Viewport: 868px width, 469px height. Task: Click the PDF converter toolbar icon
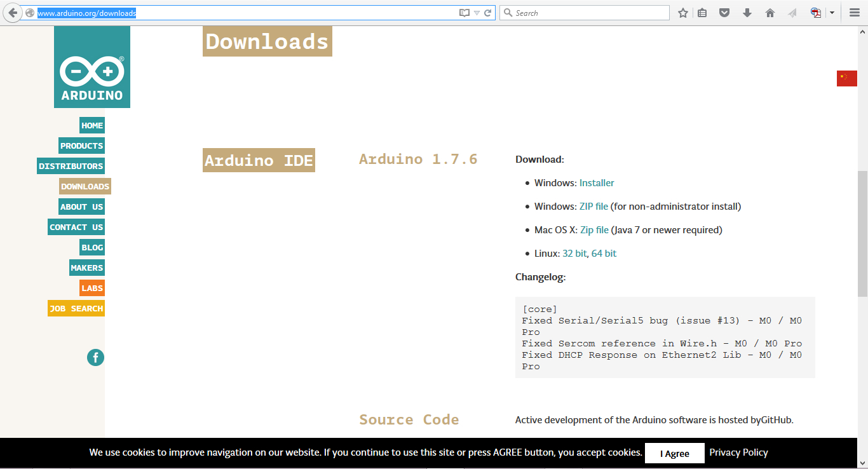(816, 13)
